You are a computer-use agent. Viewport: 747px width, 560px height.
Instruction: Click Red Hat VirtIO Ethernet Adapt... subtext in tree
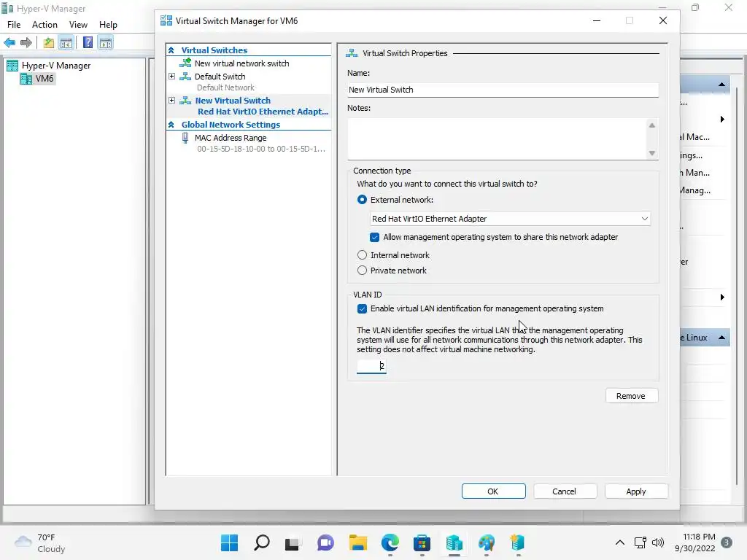click(x=263, y=112)
